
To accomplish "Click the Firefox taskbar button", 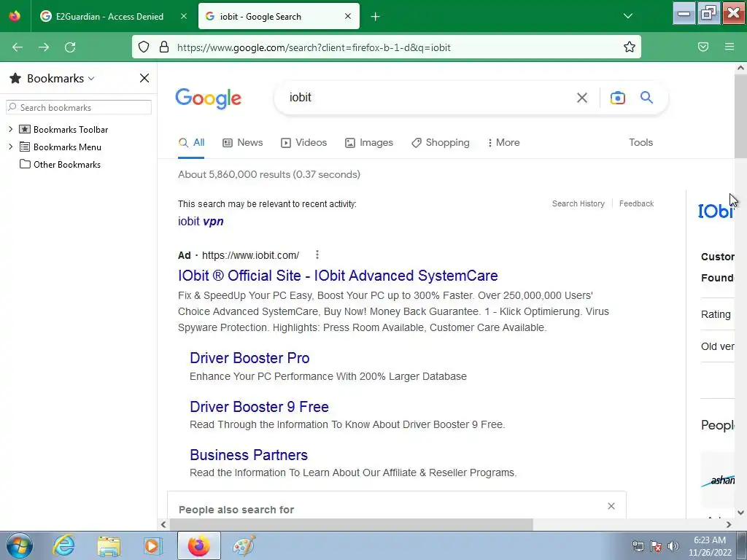I will click(x=198, y=545).
